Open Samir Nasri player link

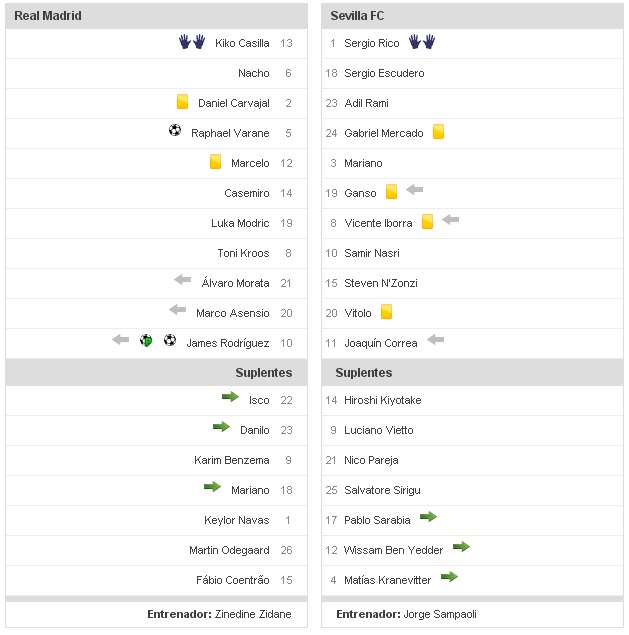[x=371, y=253]
